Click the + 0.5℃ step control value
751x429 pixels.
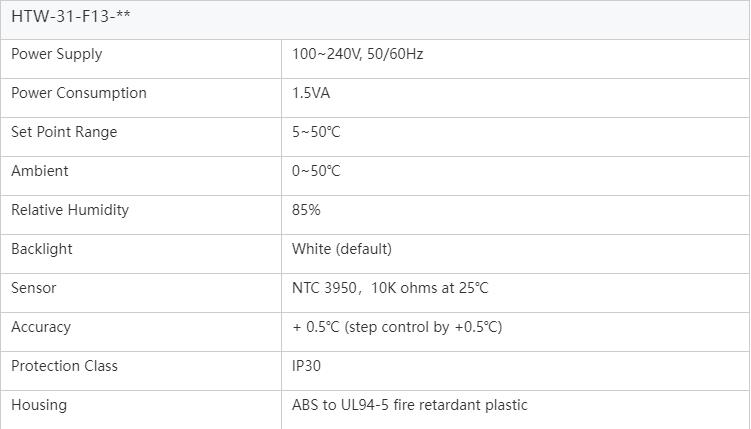397,327
